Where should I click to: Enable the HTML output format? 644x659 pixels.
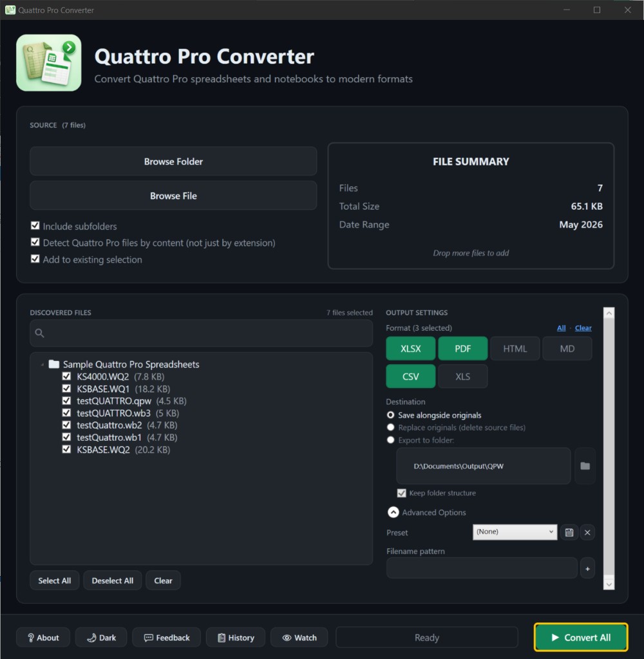(515, 348)
